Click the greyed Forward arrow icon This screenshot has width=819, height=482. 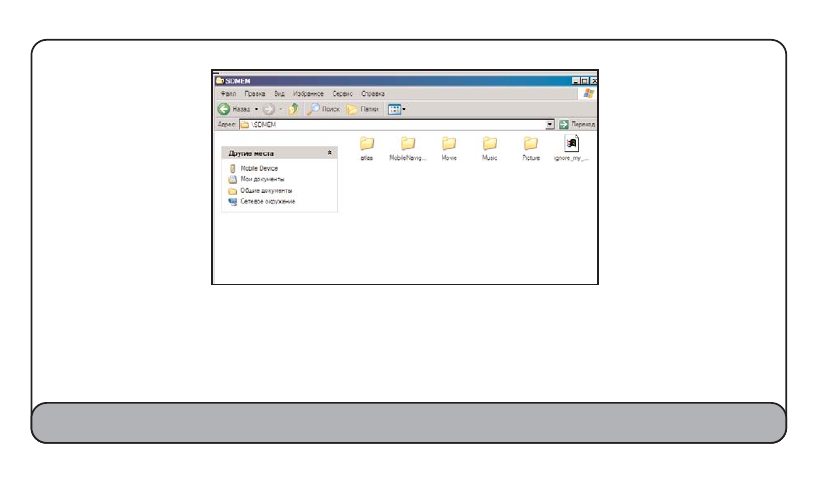pos(268,109)
